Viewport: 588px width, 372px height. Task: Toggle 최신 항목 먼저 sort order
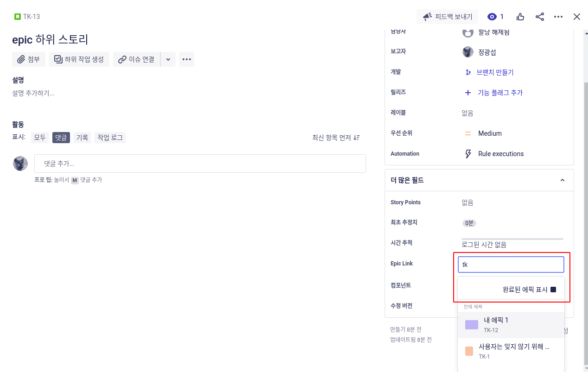(x=336, y=138)
